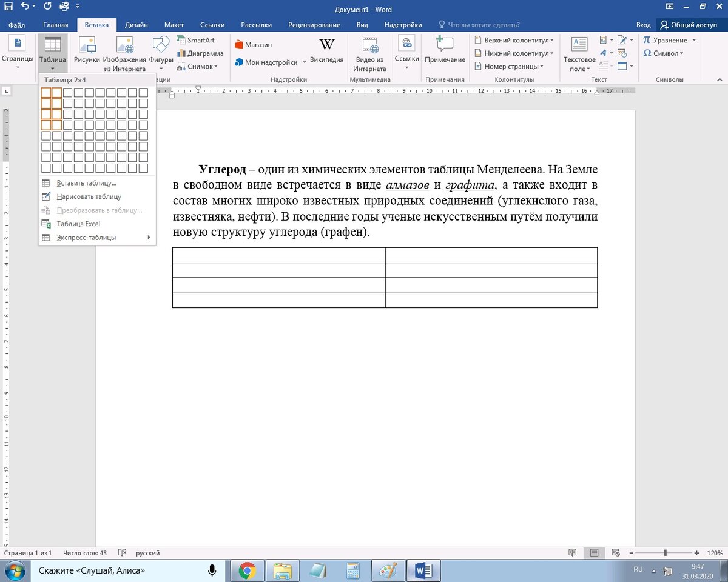Click the Страница 1 из 1 status
This screenshot has width=728, height=582.
[x=28, y=553]
